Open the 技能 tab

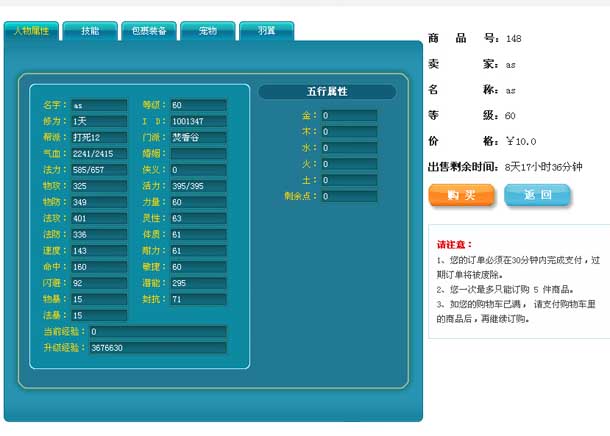coord(89,31)
